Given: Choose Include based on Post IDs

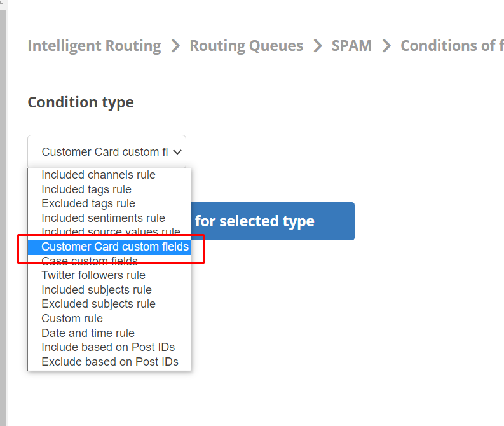Looking at the screenshot, I should point(109,347).
